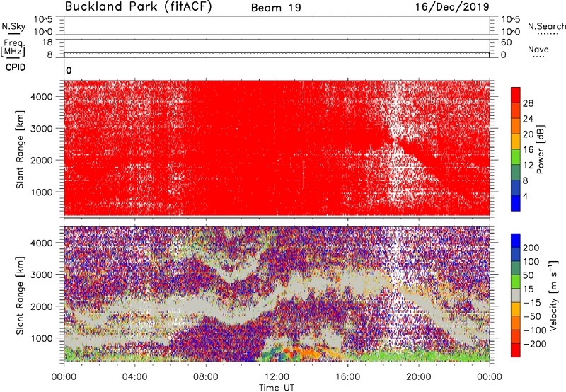The width and height of the screenshot is (566, 392).
Task: Click the 'Buckland Park (fitACF)' title text
Action: (138, 7)
